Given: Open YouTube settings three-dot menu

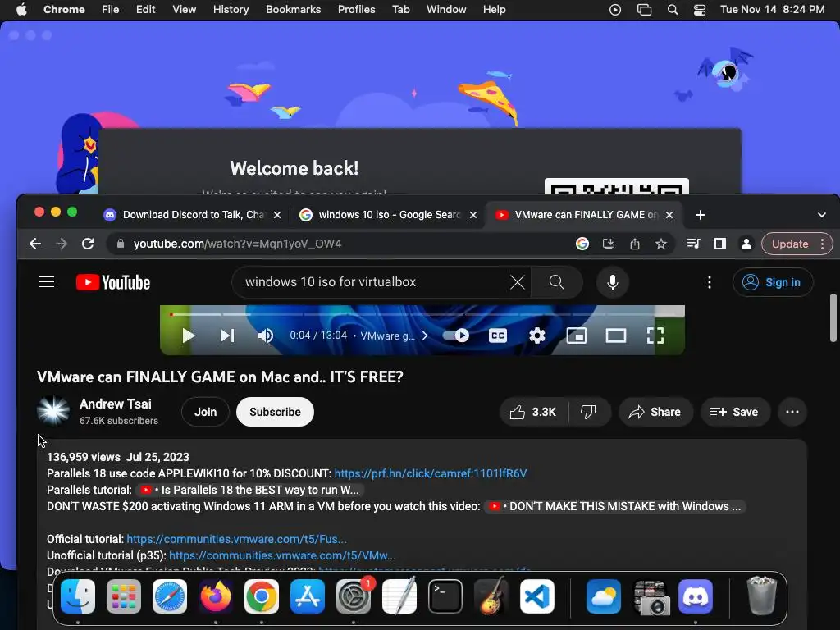Looking at the screenshot, I should click(710, 282).
